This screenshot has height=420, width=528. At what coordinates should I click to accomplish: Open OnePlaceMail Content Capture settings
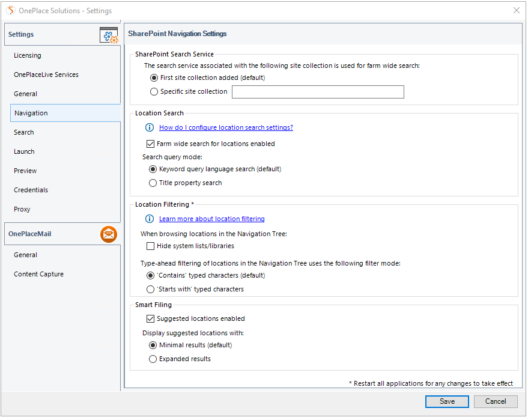point(38,274)
